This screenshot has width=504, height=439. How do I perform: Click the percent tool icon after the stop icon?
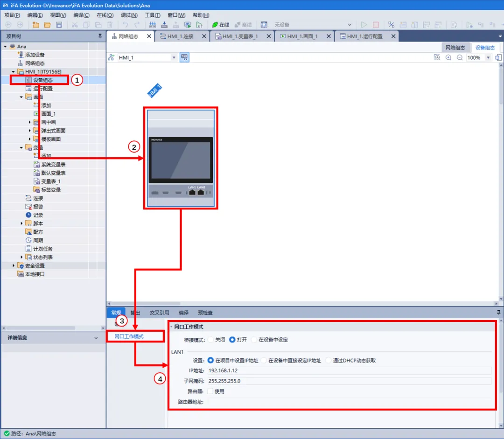click(391, 25)
